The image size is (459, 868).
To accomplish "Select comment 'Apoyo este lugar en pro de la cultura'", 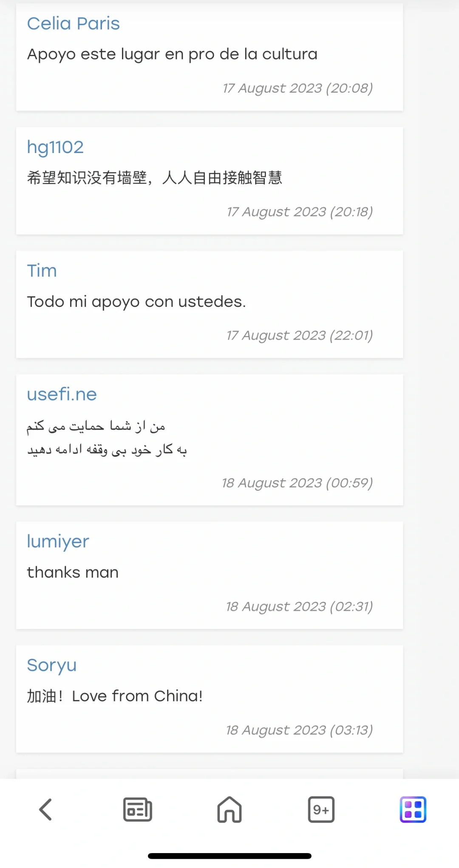I will tap(172, 54).
